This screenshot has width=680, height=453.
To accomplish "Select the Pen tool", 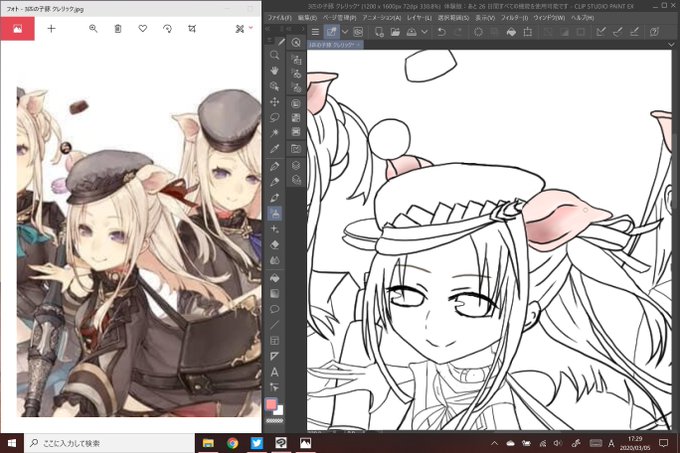I will [275, 166].
